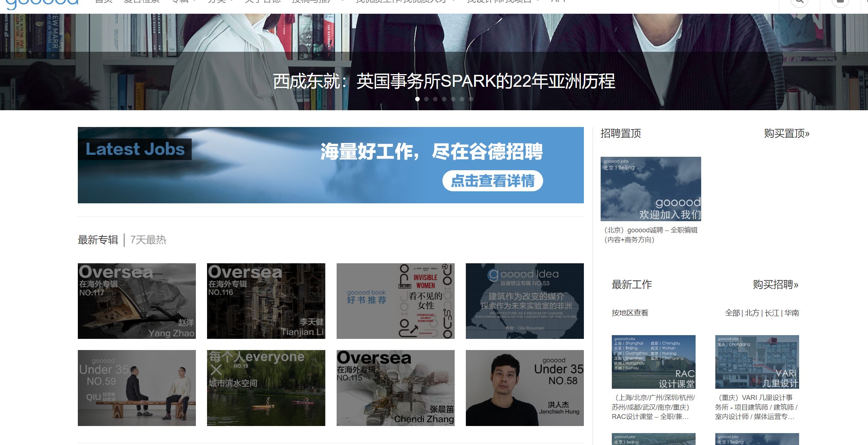Open the 购买招聘» link
Screen dimensions: 868x445
pyautogui.click(x=776, y=285)
